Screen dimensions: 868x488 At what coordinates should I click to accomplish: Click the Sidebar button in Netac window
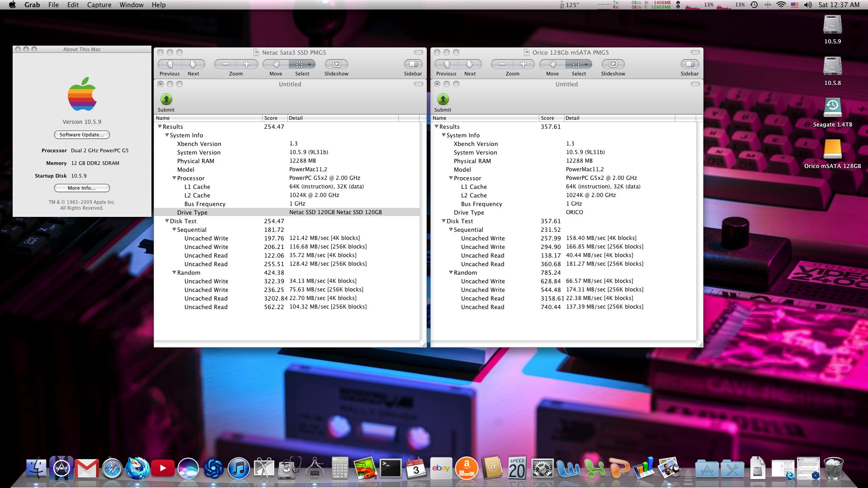pyautogui.click(x=413, y=65)
